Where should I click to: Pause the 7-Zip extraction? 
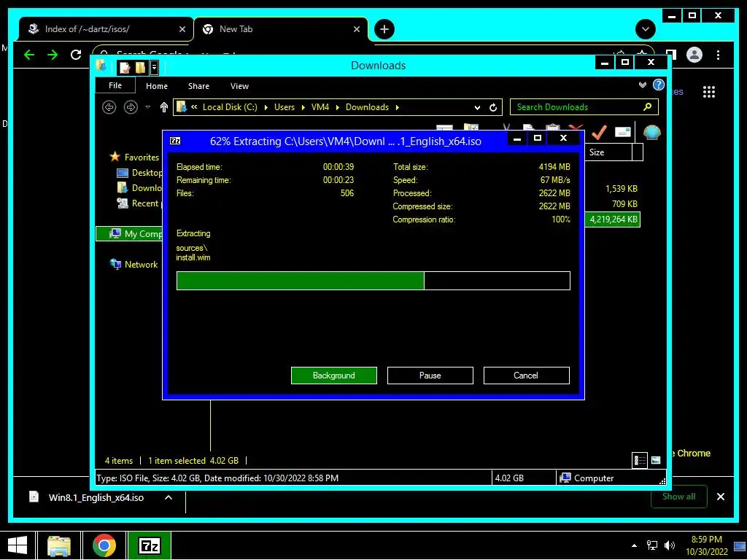coord(430,376)
